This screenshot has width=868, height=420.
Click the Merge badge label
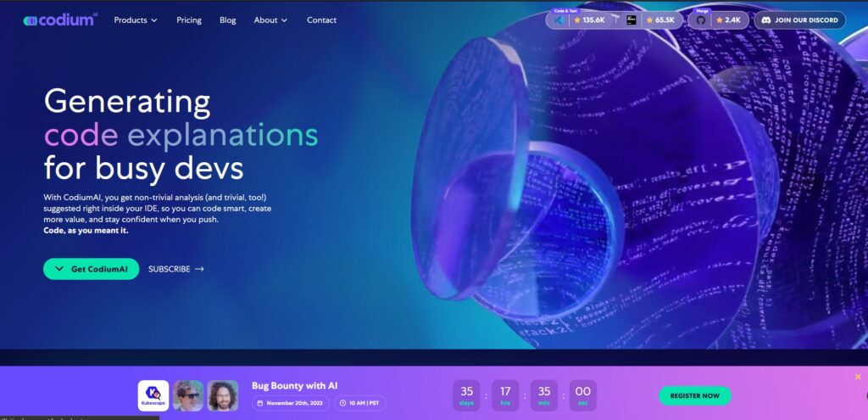pos(702,10)
